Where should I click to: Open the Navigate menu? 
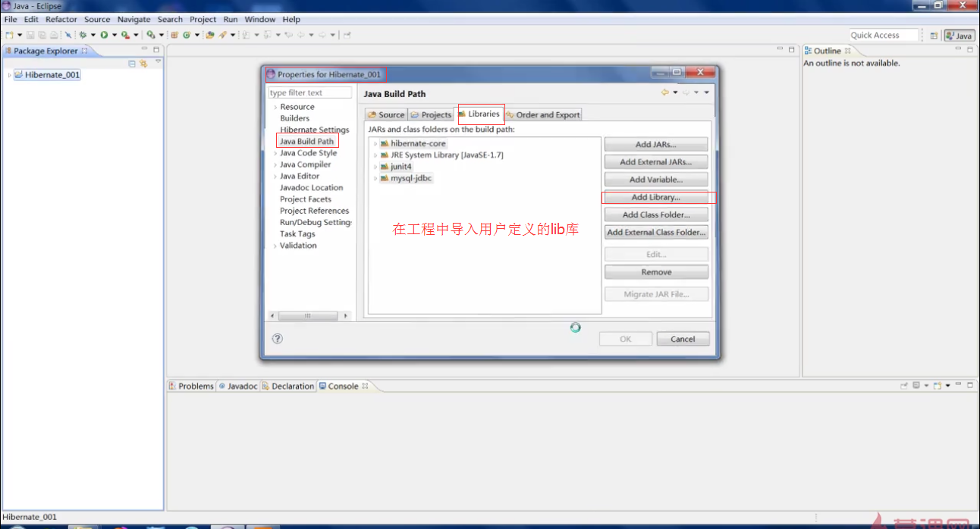[134, 19]
